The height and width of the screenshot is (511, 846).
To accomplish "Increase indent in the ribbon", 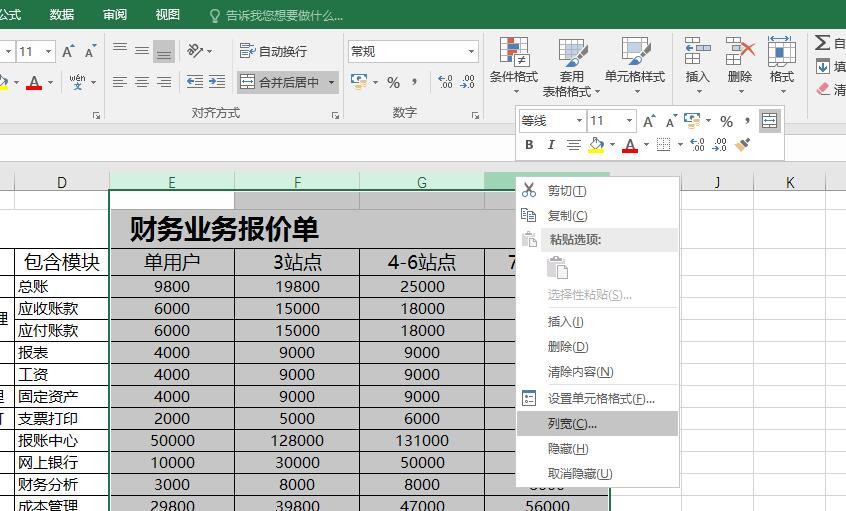I will pyautogui.click(x=217, y=82).
